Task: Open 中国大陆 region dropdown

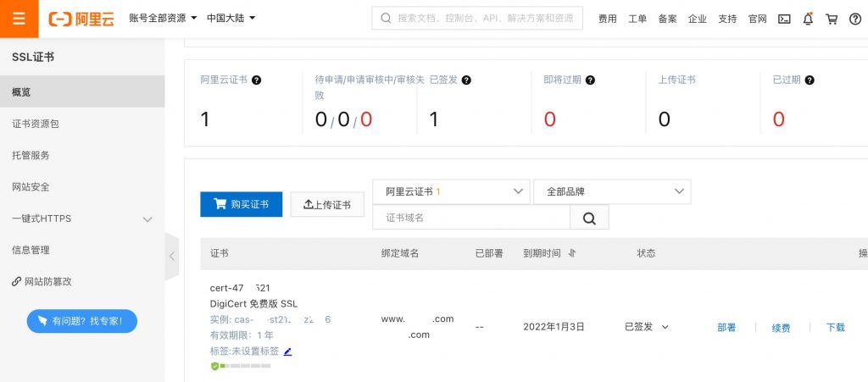Action: point(231,19)
